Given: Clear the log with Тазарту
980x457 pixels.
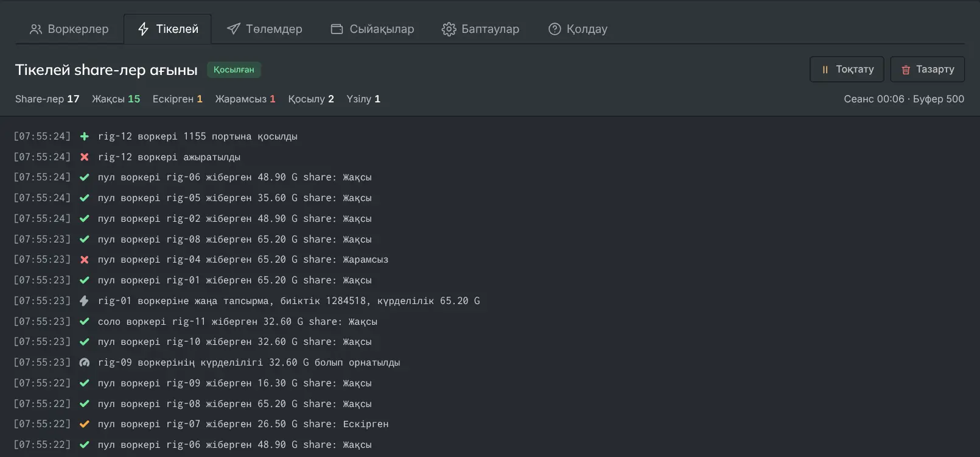Looking at the screenshot, I should (x=928, y=69).
